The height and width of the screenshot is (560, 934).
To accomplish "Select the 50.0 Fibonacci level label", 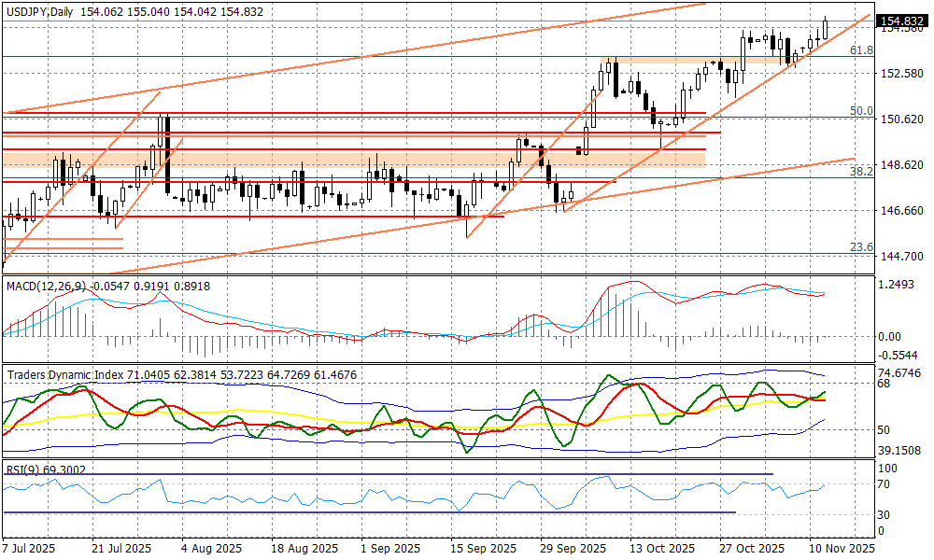I will pyautogui.click(x=861, y=110).
